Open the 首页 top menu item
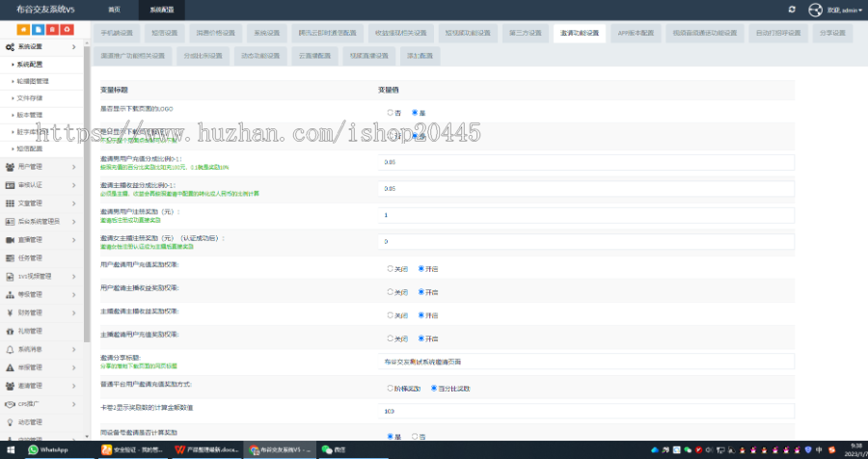The image size is (868, 459). [114, 10]
